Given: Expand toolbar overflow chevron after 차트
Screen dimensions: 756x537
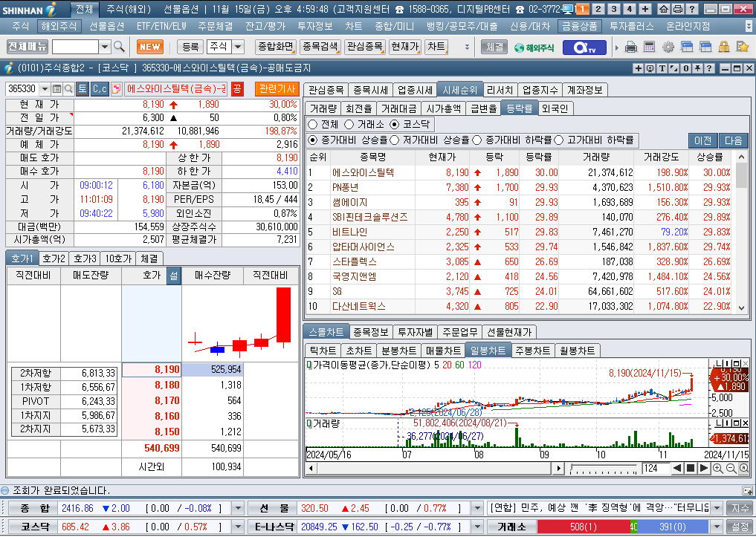Looking at the screenshot, I should pos(467,48).
